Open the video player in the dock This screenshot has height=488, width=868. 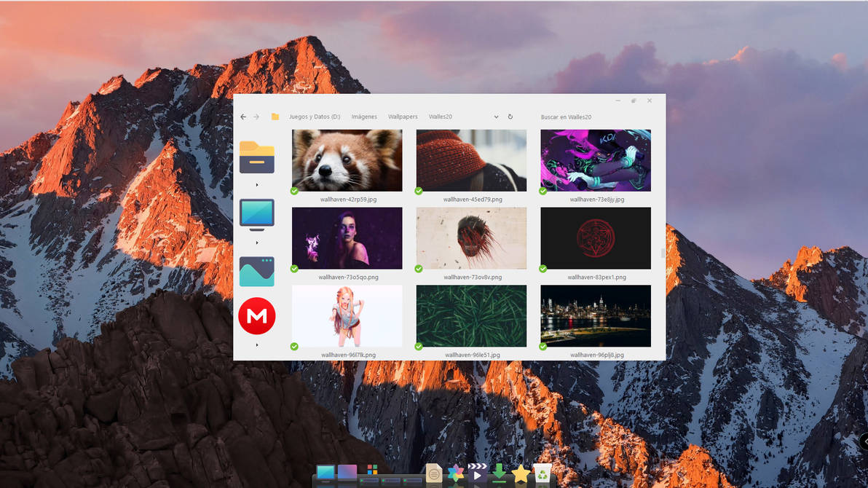pyautogui.click(x=478, y=473)
